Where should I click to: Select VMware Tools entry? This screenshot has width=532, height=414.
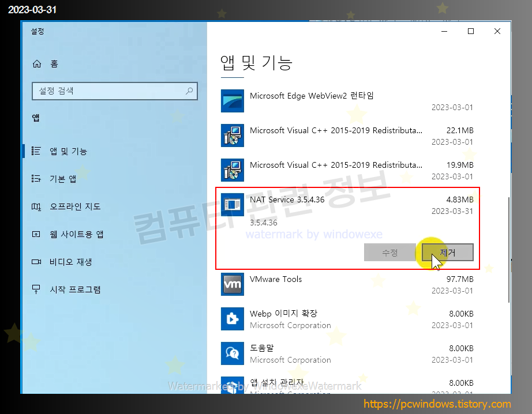pos(347,285)
